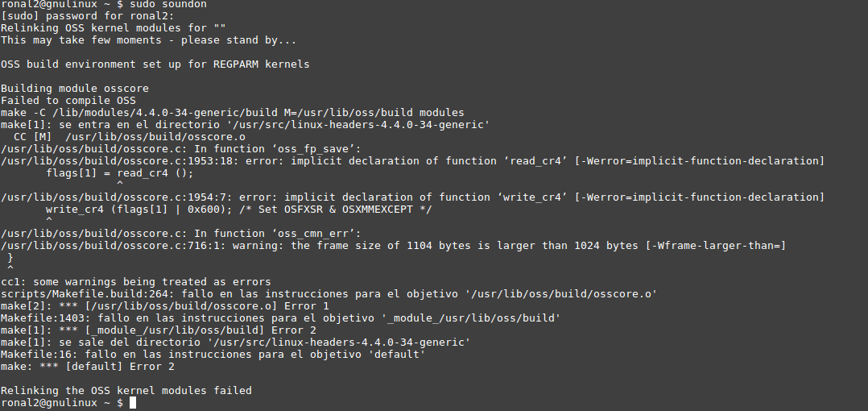Click the 'make: *** [default] Error 2' line
Viewport: 868px width, 411px height.
[87, 367]
